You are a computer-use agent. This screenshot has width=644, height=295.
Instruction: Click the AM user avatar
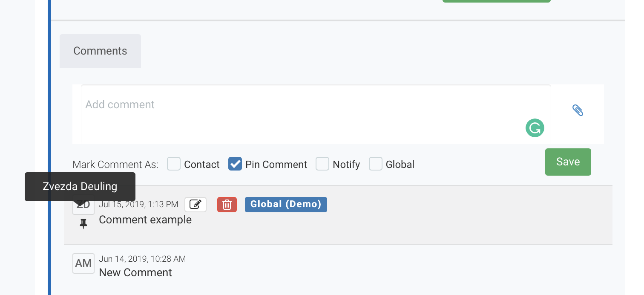click(x=83, y=263)
